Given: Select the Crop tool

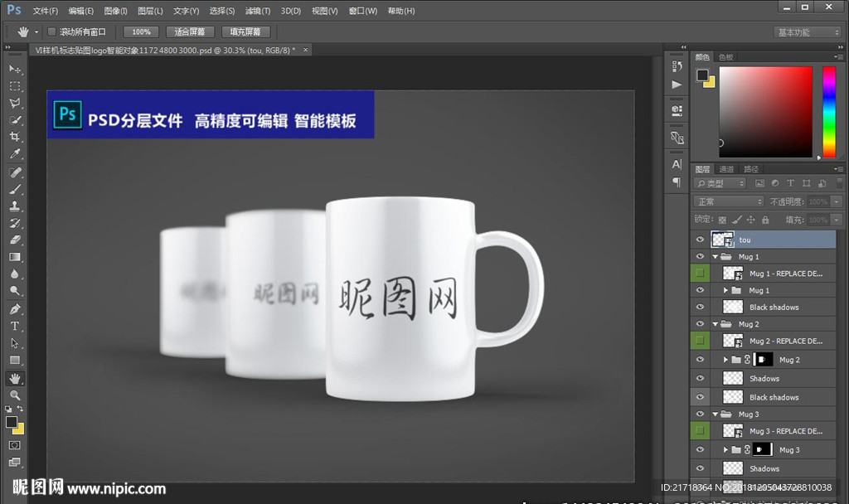Looking at the screenshot, I should point(15,138).
